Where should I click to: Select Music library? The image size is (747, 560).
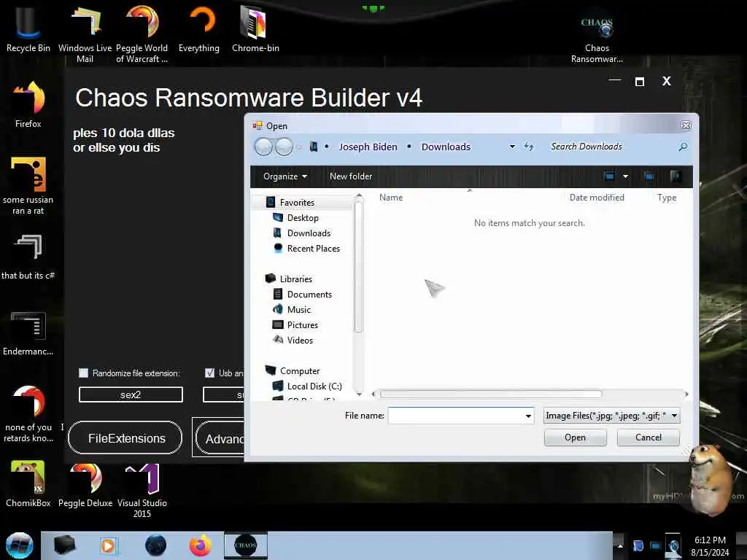coord(298,309)
